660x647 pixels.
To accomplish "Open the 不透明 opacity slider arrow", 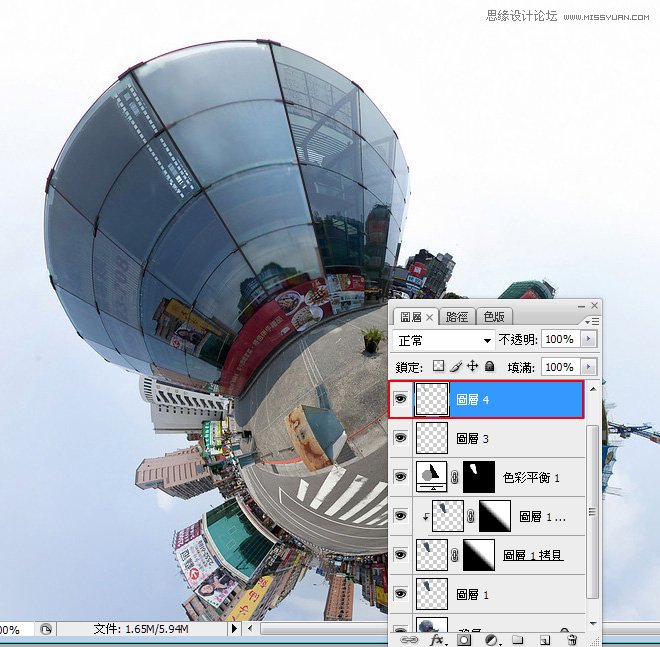I will [x=587, y=340].
